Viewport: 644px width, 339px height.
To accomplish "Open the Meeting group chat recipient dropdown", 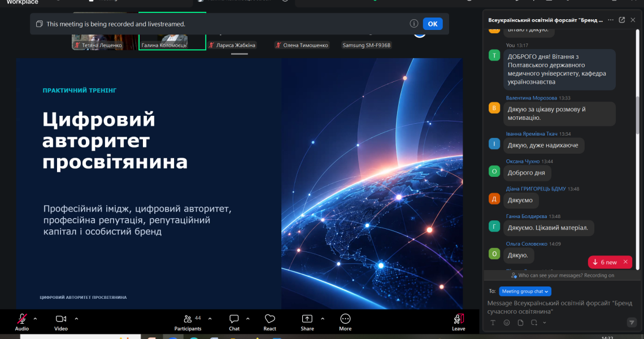I will 525,292.
